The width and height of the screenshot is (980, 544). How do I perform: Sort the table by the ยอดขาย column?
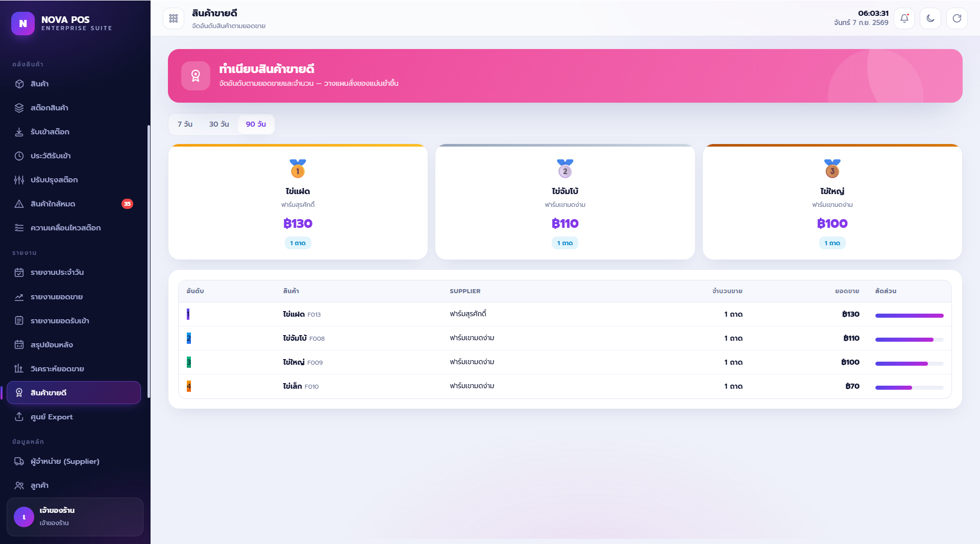[x=847, y=291]
